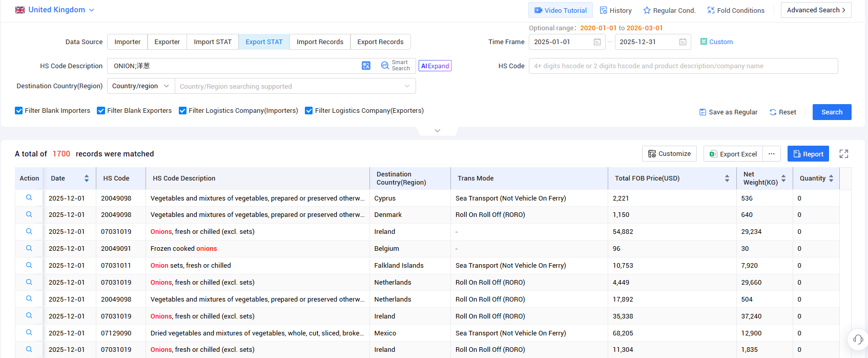This screenshot has width=868, height=358.
Task: Reset the search conditions
Action: click(782, 112)
